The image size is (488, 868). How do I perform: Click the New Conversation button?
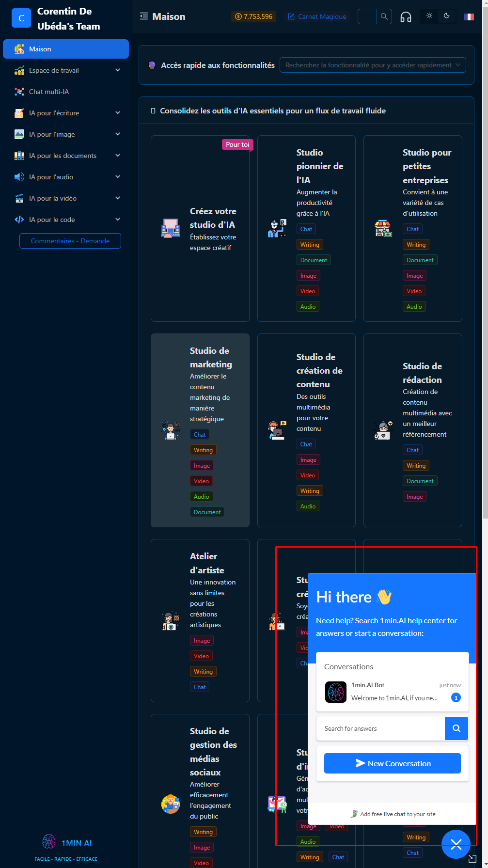coord(393,763)
